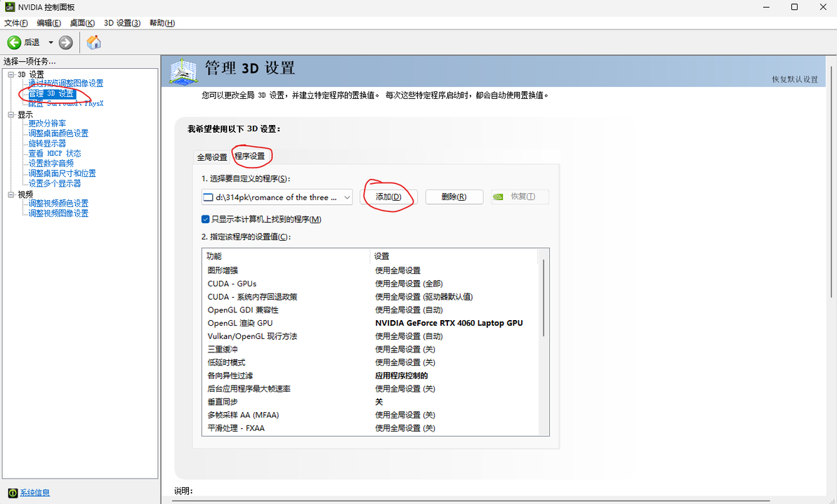Image resolution: width=837 pixels, height=504 pixels.
Task: Select 设置数字音频 in tree
Action: click(51, 164)
